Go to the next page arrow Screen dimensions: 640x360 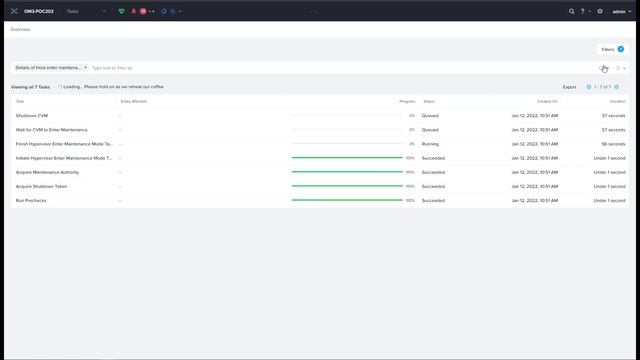pos(617,87)
